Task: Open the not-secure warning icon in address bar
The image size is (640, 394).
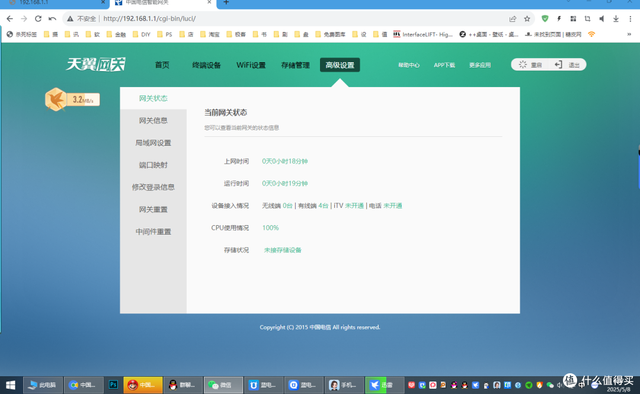Action: pyautogui.click(x=70, y=19)
